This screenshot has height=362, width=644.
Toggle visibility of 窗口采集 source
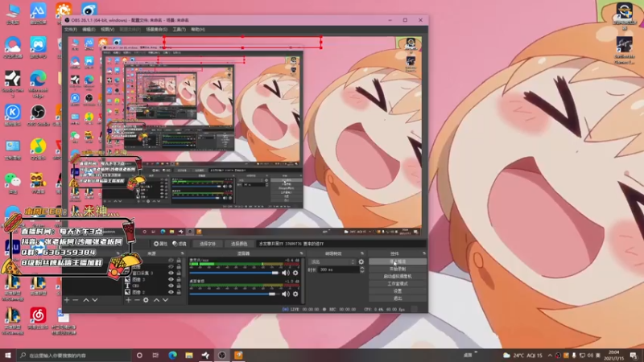tap(171, 273)
